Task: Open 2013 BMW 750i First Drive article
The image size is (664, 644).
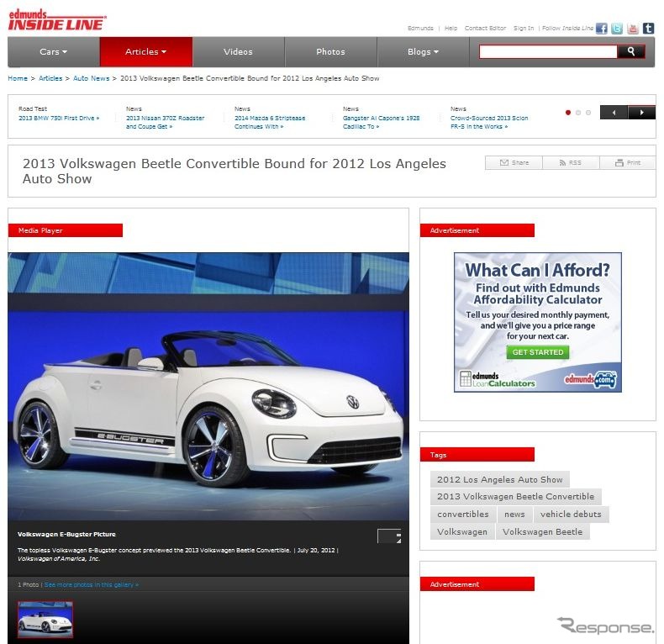Action: point(59,119)
